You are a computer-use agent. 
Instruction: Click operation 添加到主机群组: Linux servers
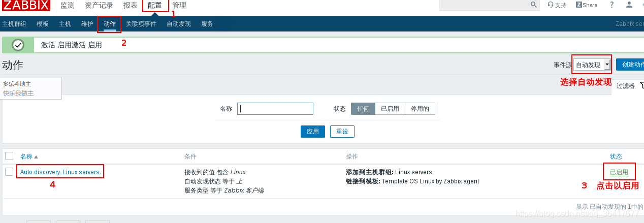point(389,172)
